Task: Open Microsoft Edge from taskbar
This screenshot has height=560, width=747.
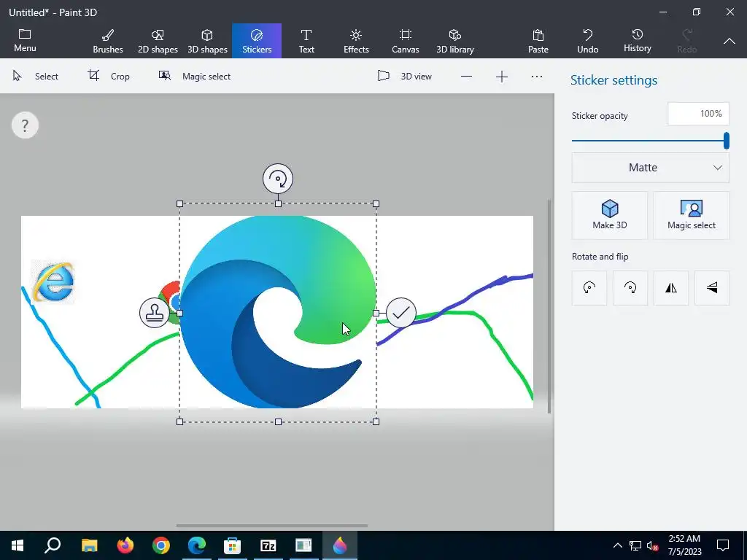Action: (x=197, y=545)
